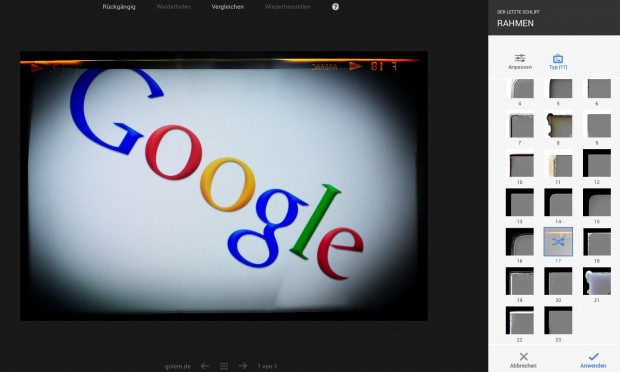Click the Vergleichen button
Screen dimensions: 620x372
(228, 7)
